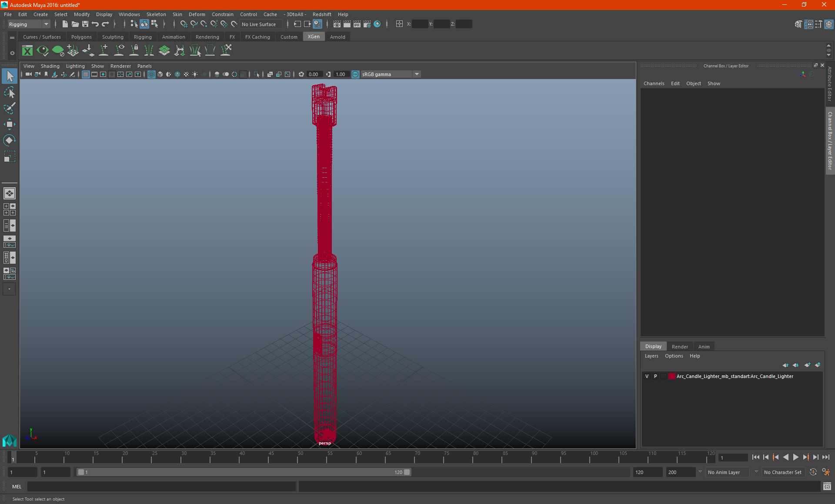The width and height of the screenshot is (835, 504).
Task: Toggle visibility V of Arc_Candle_Lighter layer
Action: 647,376
